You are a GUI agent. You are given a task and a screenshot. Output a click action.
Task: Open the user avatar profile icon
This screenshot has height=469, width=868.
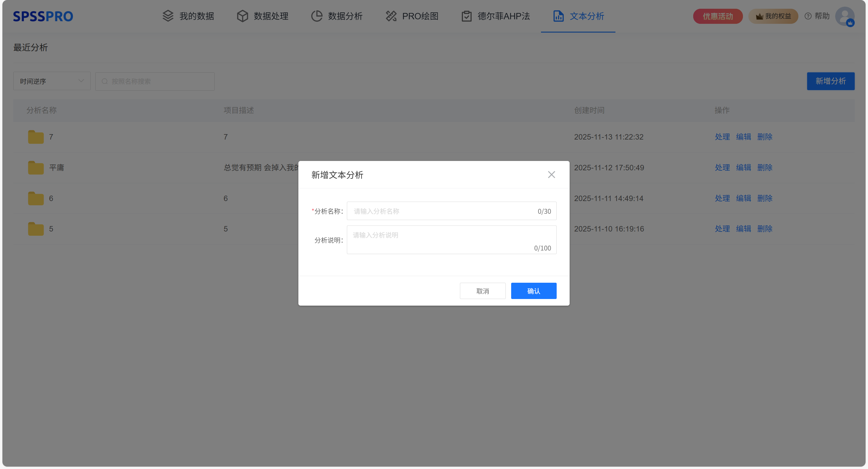click(844, 16)
